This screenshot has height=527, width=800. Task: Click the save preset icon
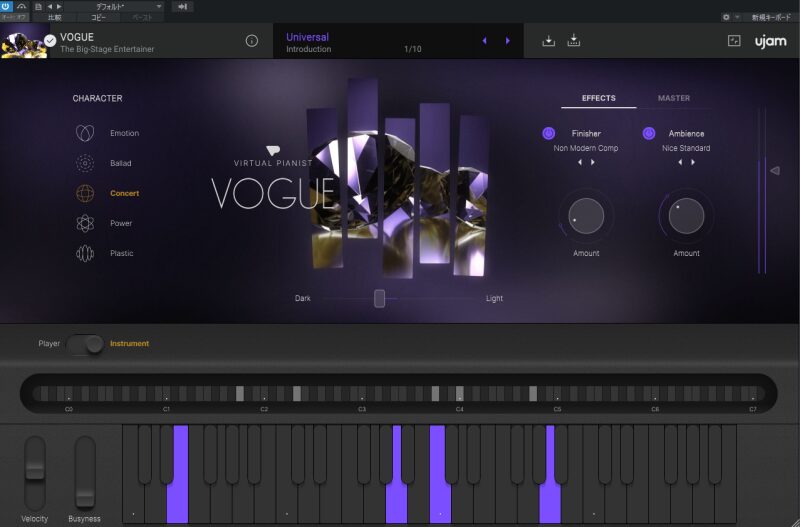(x=574, y=41)
